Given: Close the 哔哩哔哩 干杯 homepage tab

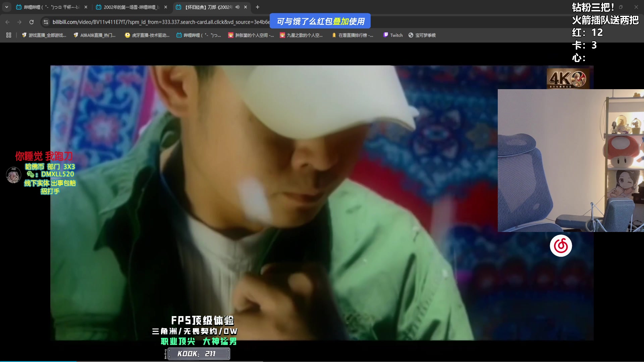Looking at the screenshot, I should click(x=86, y=7).
